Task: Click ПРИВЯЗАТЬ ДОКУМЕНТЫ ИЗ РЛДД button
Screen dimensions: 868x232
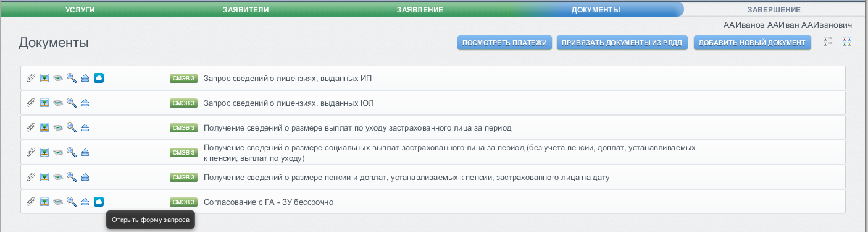Action: pos(622,43)
